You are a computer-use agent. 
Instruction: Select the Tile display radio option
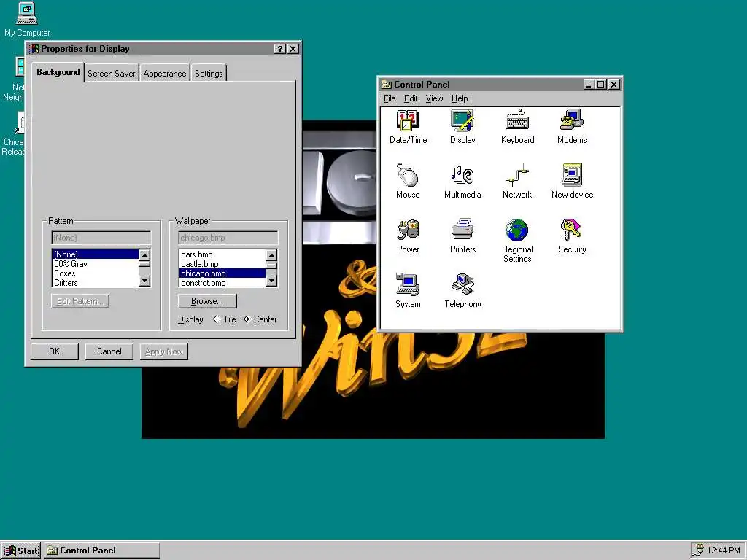pyautogui.click(x=225, y=319)
